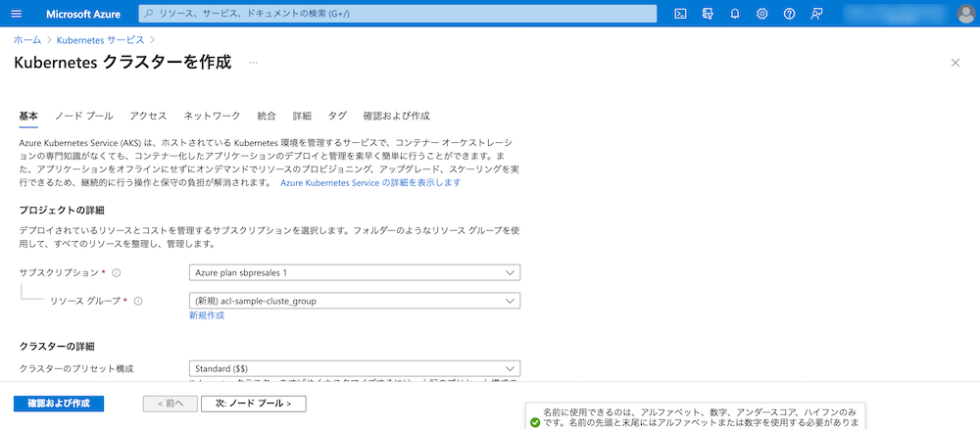Switch to the ノード プール tab

(83, 116)
